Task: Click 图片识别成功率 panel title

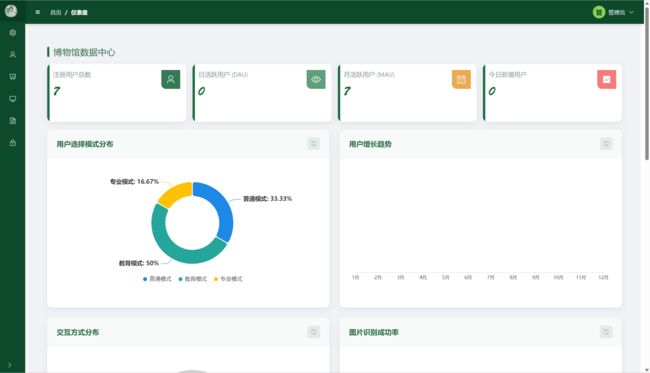Action: 374,332
